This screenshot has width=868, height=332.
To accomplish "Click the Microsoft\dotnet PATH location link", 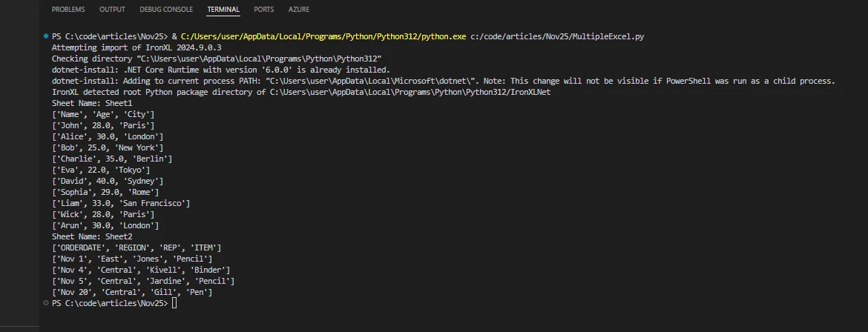I will pyautogui.click(x=540, y=81).
